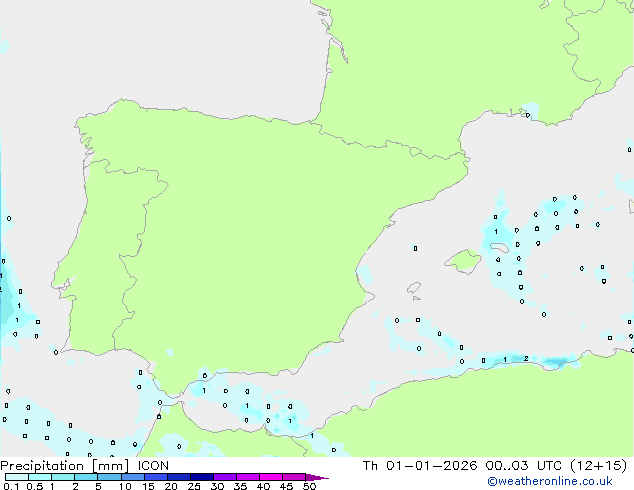
Task: Click the 0.5–1 mm legend color swatch
Action: 40,477
